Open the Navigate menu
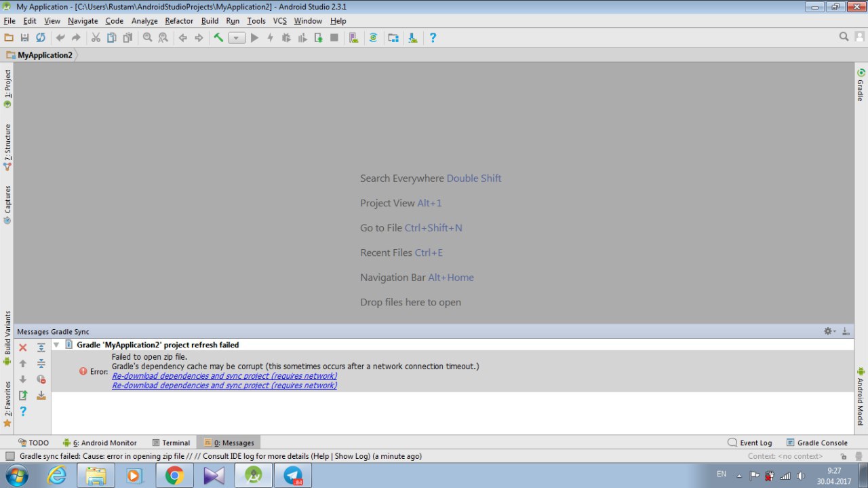 pyautogui.click(x=83, y=21)
